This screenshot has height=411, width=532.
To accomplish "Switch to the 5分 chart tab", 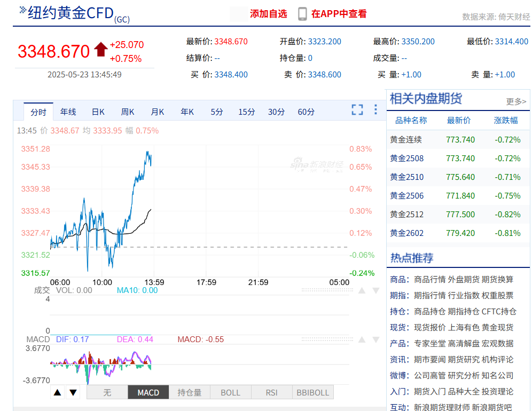I will tap(217, 112).
